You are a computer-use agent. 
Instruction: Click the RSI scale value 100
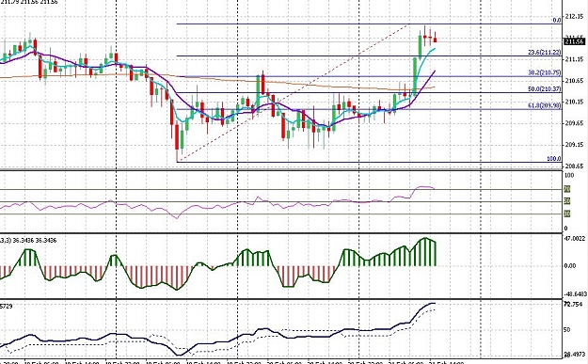[569, 176]
